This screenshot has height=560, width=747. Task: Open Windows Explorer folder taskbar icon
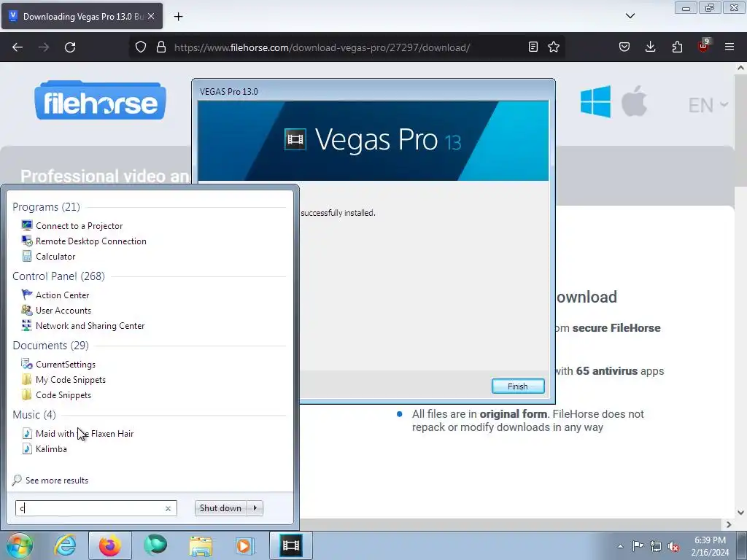coord(201,545)
